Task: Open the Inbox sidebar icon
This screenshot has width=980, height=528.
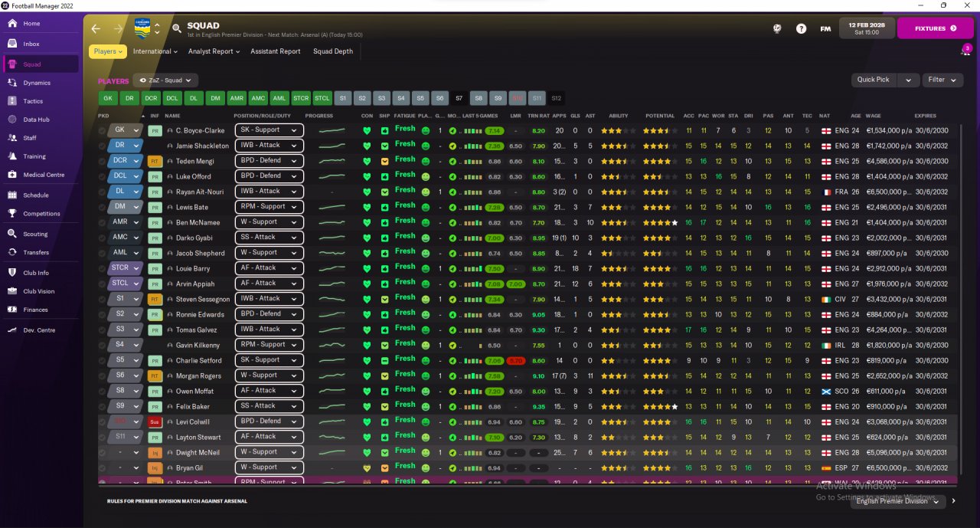Action: click(12, 44)
